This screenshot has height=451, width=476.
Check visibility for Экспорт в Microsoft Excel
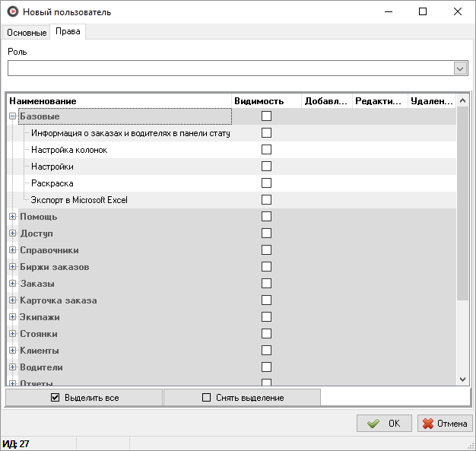click(266, 200)
